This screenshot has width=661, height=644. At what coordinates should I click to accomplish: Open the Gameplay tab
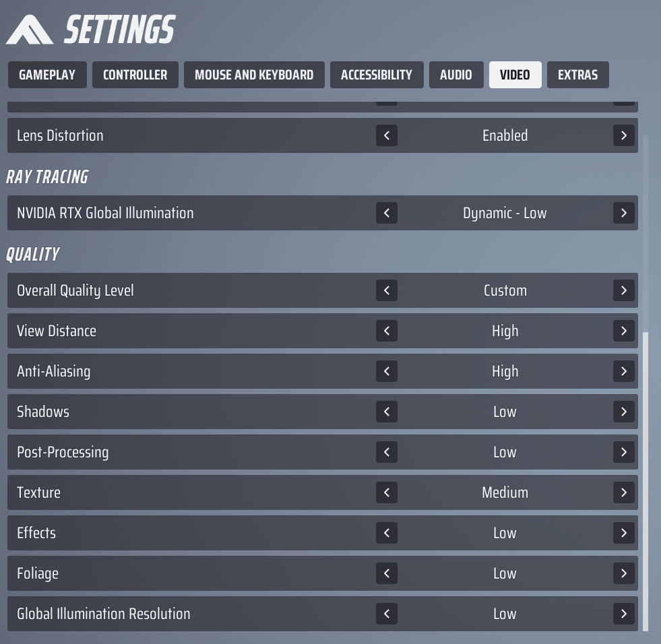pyautogui.click(x=47, y=75)
